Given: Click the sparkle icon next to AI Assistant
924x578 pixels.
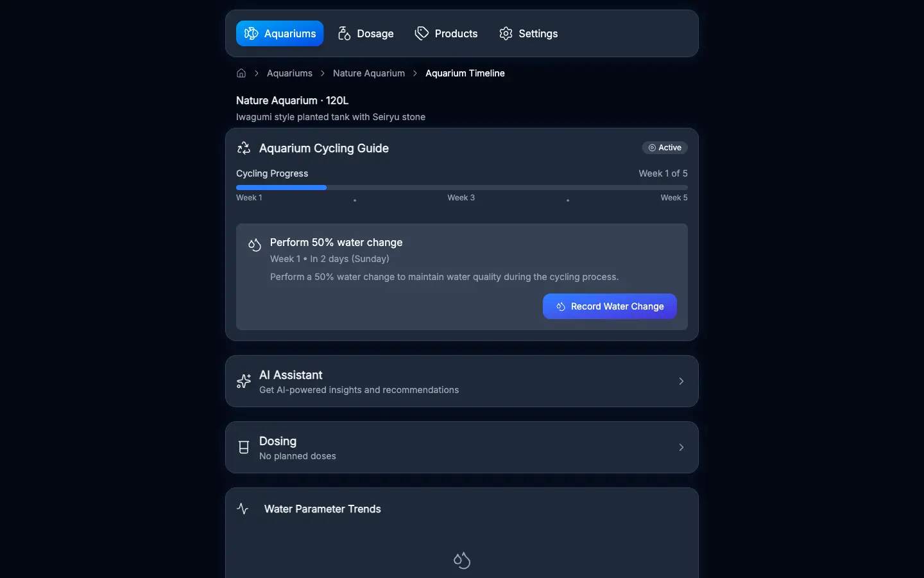Looking at the screenshot, I should [x=244, y=381].
